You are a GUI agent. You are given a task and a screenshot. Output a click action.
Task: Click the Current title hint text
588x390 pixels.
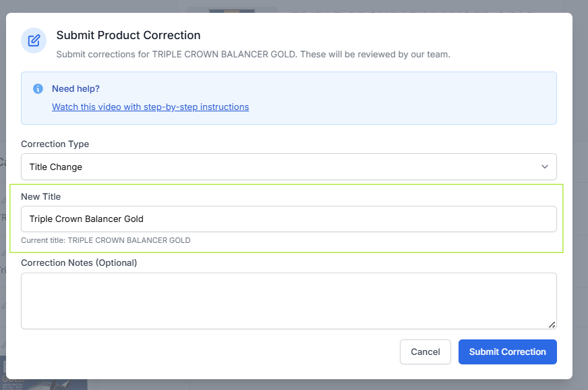[106, 240]
